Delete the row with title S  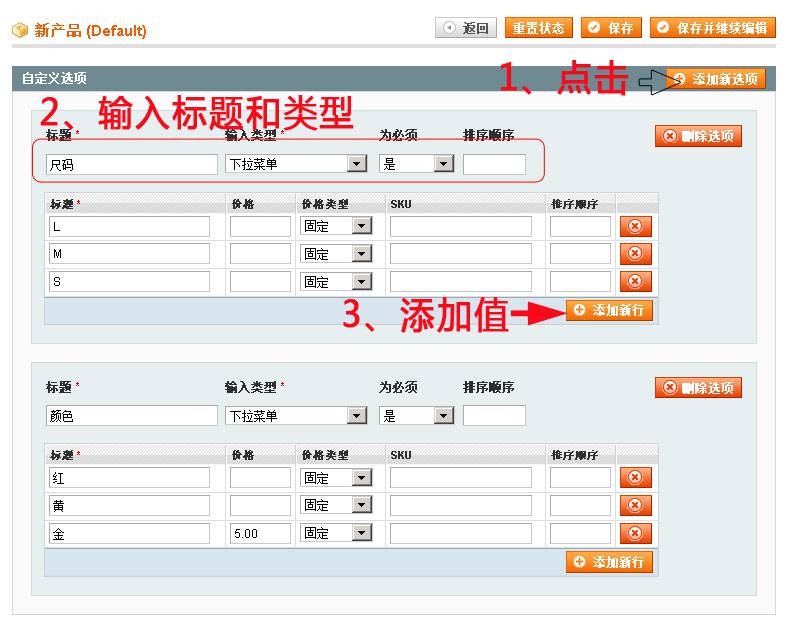[x=635, y=282]
